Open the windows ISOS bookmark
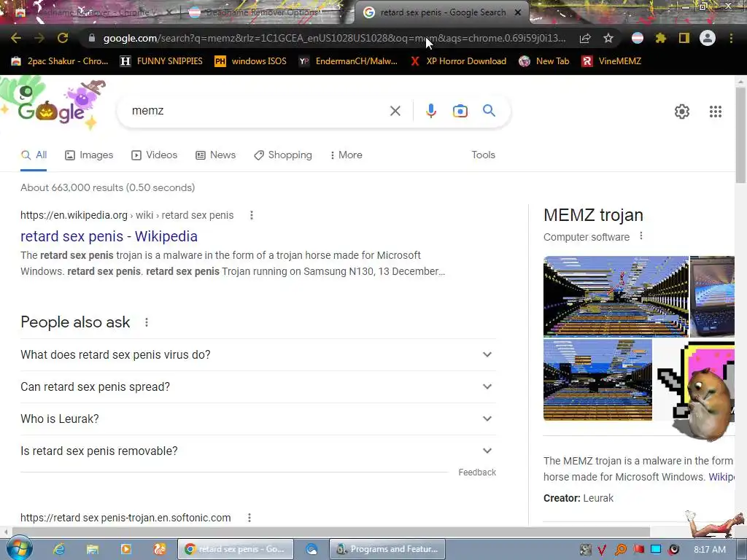The image size is (747, 560). pos(251,61)
